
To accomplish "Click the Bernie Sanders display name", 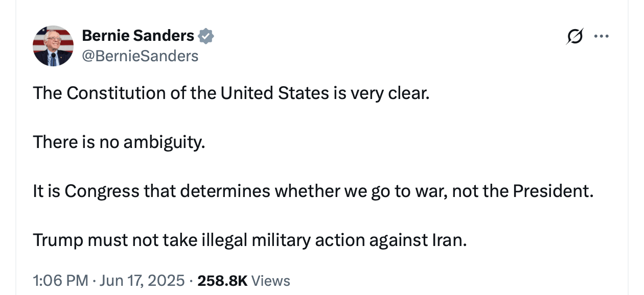I will point(138,35).
